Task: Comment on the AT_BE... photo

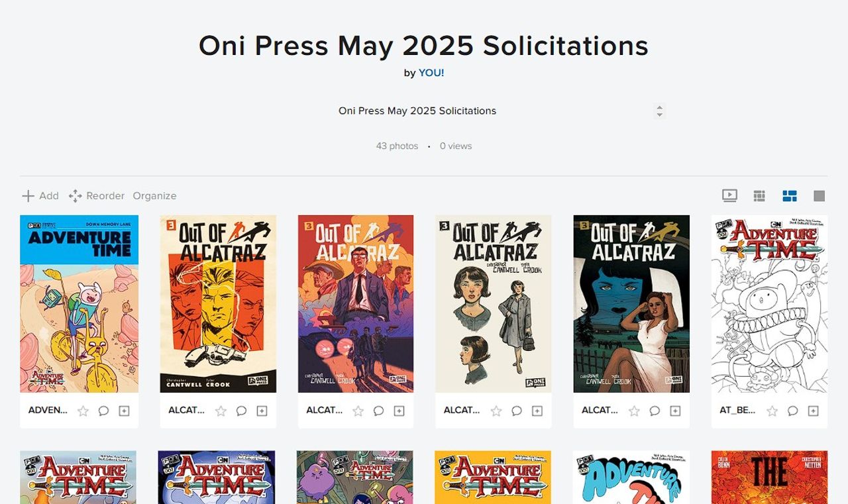Action: click(x=792, y=411)
